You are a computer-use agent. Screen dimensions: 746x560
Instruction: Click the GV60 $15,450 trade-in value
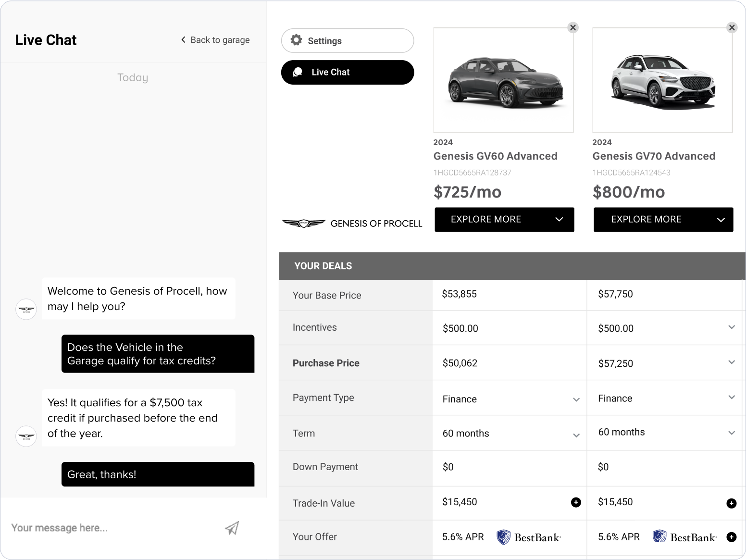460,502
